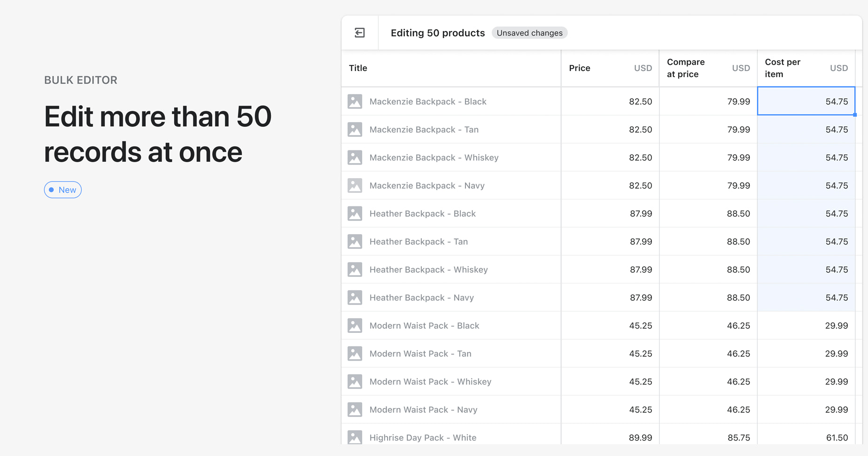
Task: Select the Price column header
Action: [x=580, y=68]
